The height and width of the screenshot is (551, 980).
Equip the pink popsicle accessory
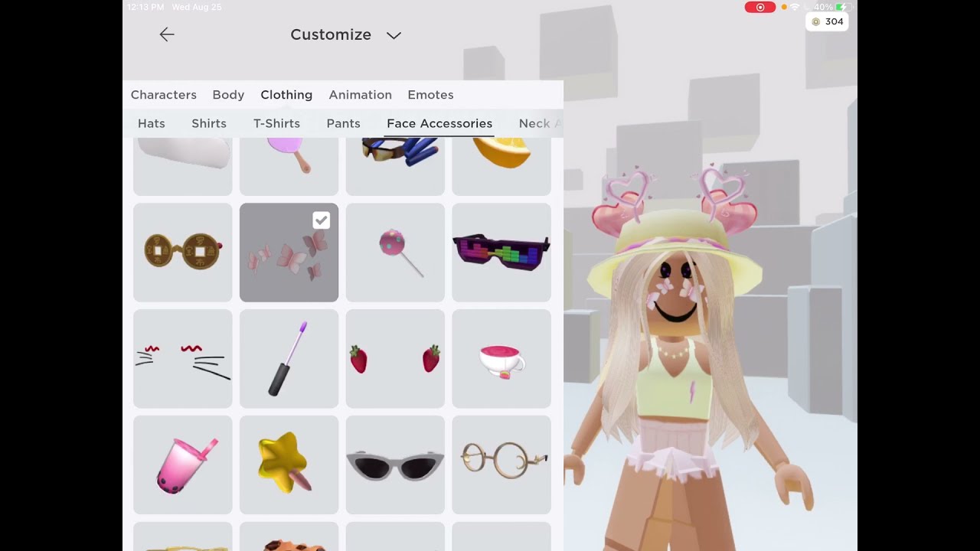289,166
